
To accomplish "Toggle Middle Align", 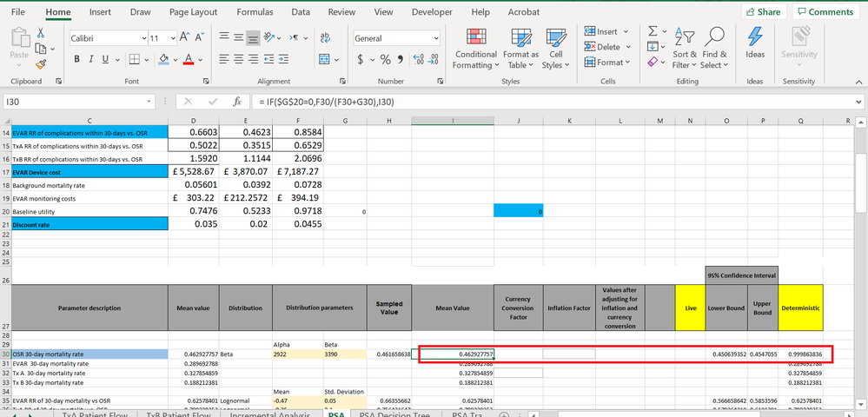I will tap(239, 37).
